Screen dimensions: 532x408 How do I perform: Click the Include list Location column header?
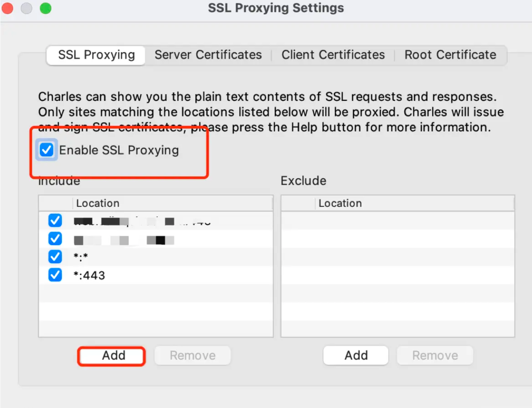173,203
